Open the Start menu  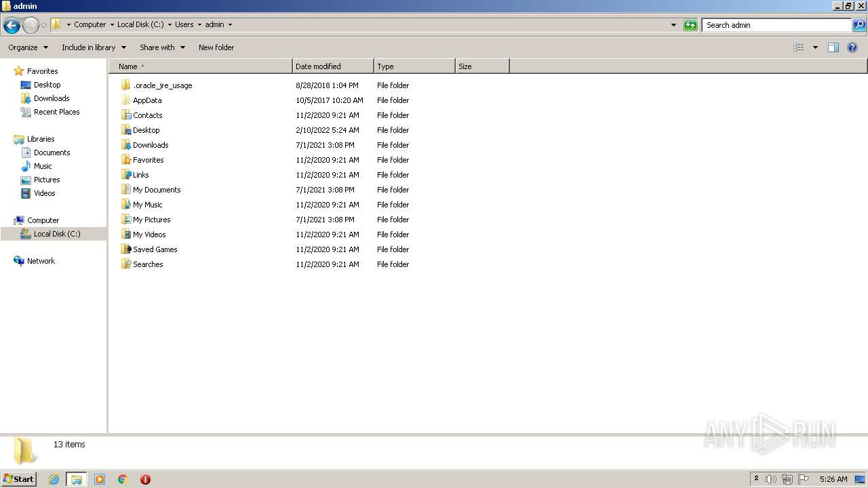(19, 479)
